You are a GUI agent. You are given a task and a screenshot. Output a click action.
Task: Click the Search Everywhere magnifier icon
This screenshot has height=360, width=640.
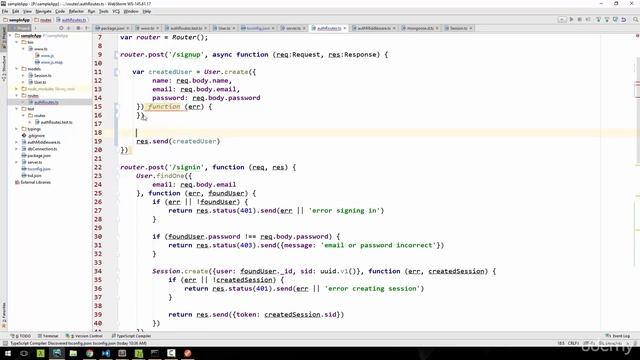click(x=636, y=20)
